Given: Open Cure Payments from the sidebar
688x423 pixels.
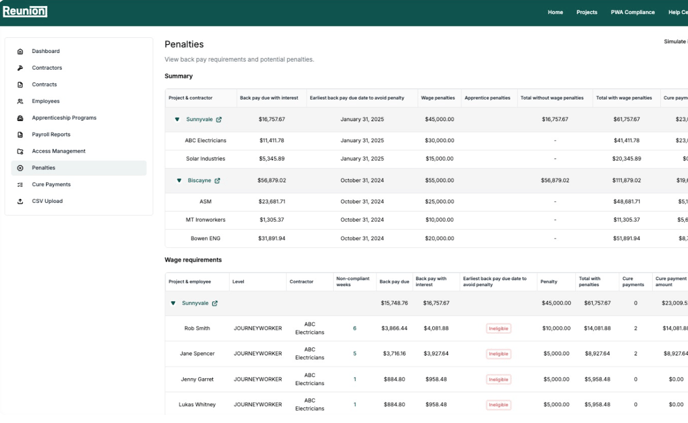Looking at the screenshot, I should coord(51,184).
